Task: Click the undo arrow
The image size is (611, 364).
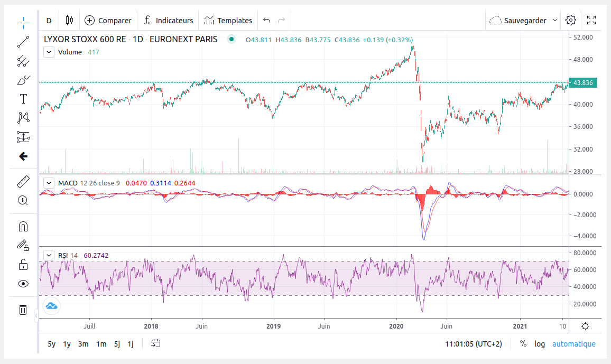Action: tap(266, 20)
